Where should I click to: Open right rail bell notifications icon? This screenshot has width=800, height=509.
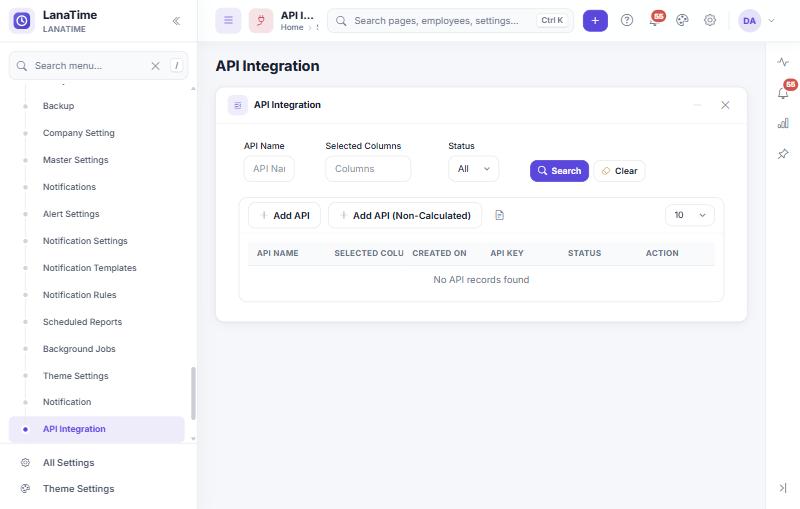pyautogui.click(x=784, y=91)
